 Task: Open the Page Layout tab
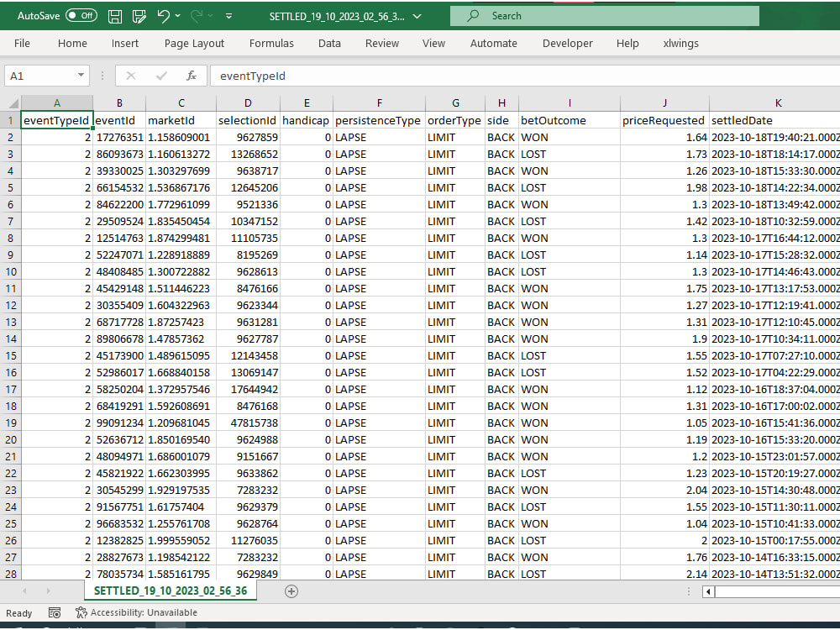click(195, 44)
